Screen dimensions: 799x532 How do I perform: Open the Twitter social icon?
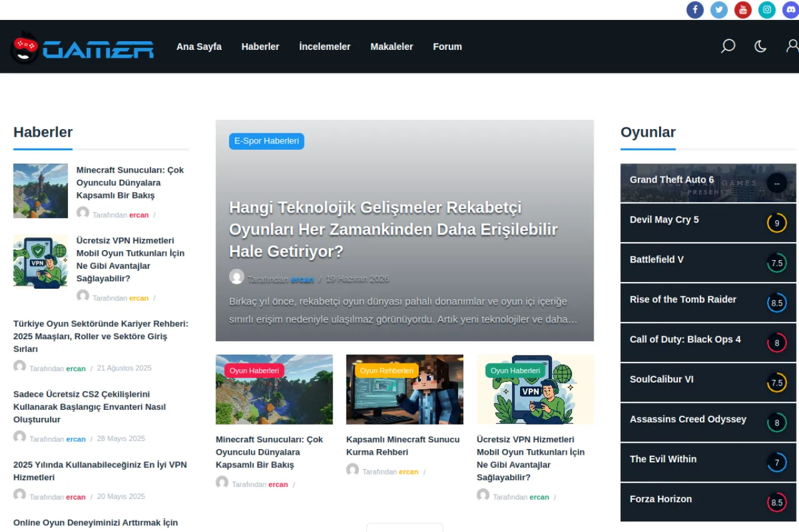pyautogui.click(x=719, y=10)
